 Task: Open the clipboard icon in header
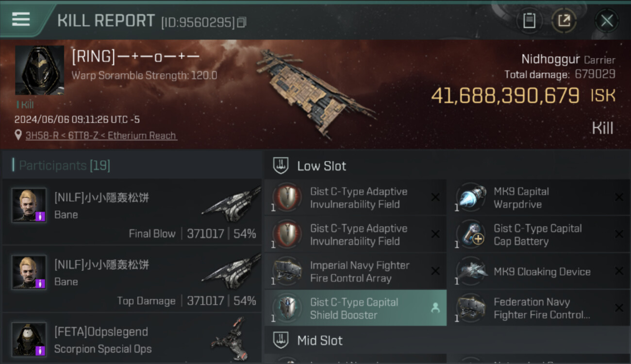click(x=529, y=20)
